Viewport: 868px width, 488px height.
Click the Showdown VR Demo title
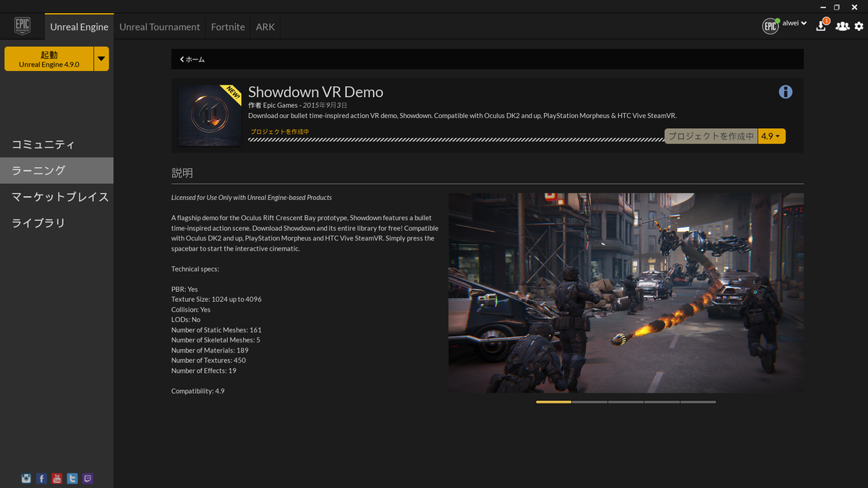coord(315,92)
